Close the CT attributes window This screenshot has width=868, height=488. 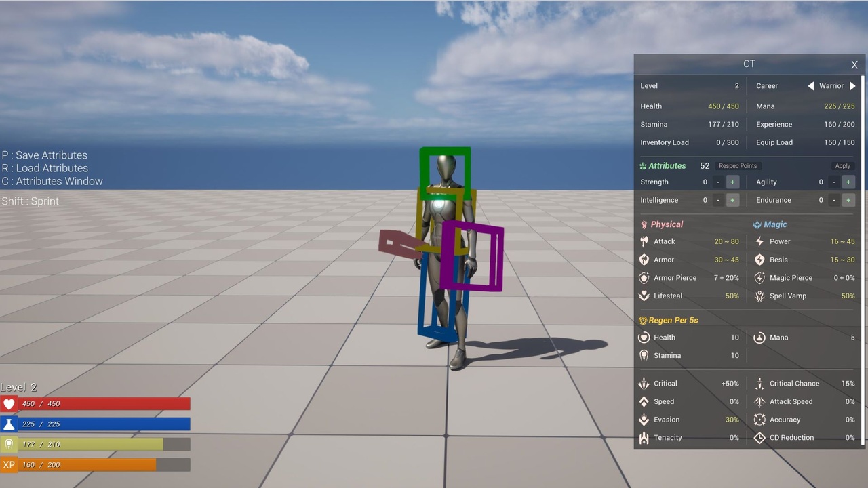(x=854, y=65)
